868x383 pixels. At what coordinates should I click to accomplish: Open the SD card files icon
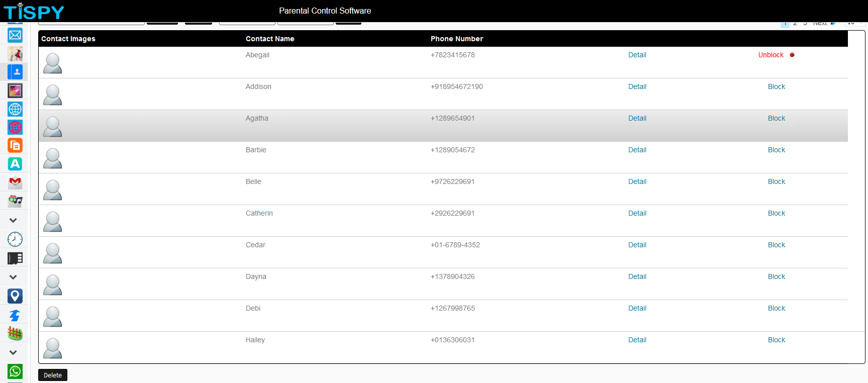coord(15,258)
